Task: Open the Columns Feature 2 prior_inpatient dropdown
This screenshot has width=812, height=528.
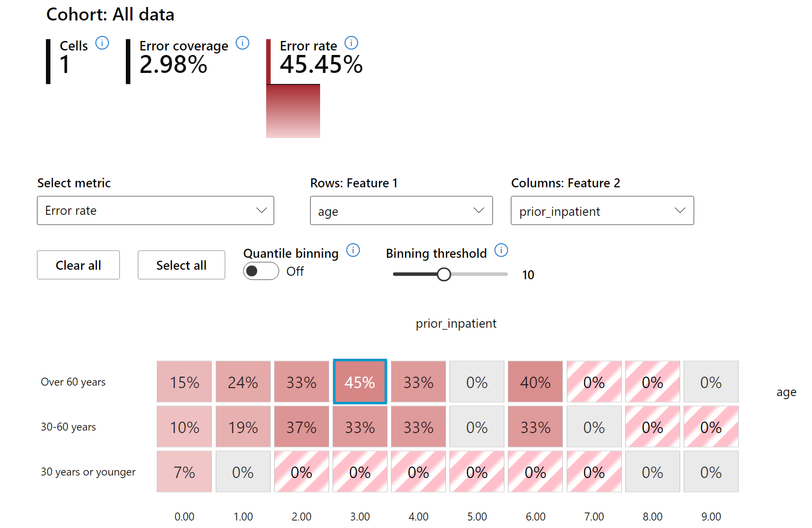Action: tap(602, 210)
